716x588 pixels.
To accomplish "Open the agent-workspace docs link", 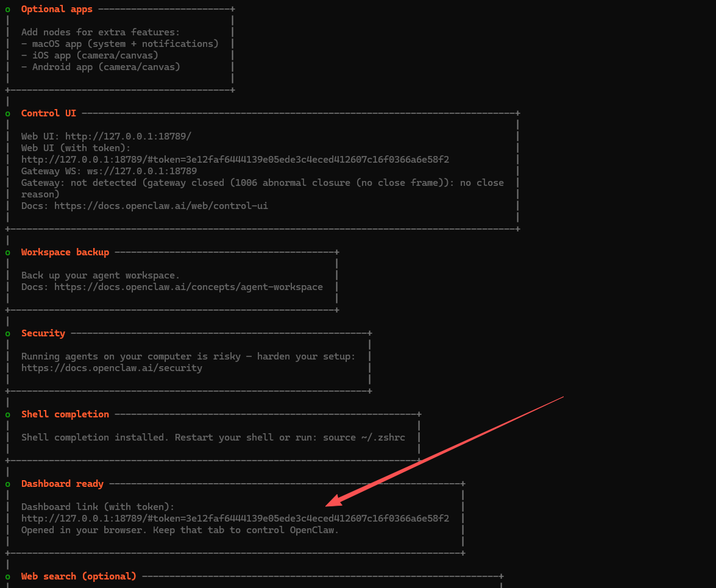I will tap(188, 287).
